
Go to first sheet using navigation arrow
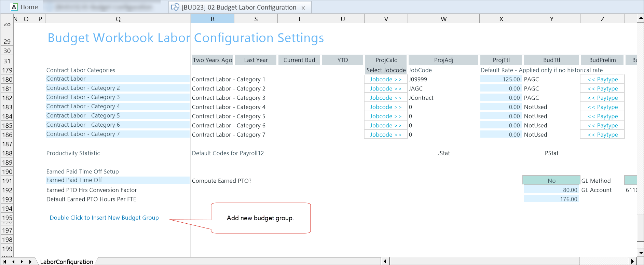[x=5, y=262]
